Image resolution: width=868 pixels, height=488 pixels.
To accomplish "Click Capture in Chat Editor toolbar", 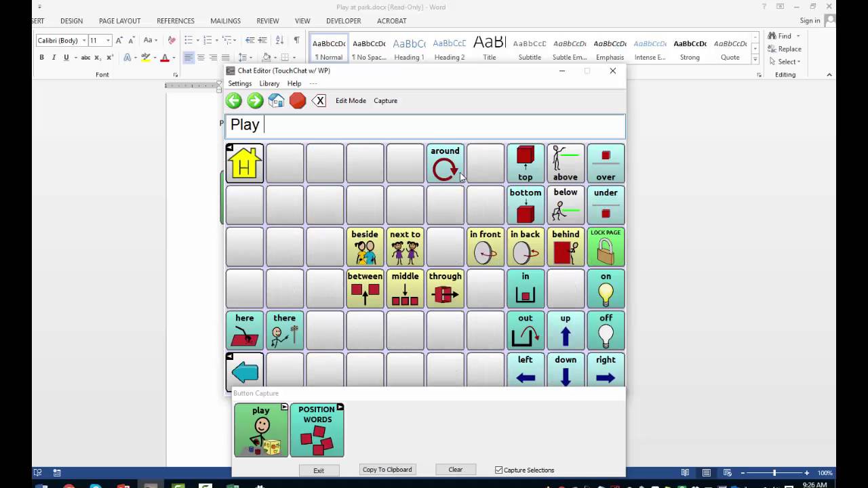I will point(385,101).
